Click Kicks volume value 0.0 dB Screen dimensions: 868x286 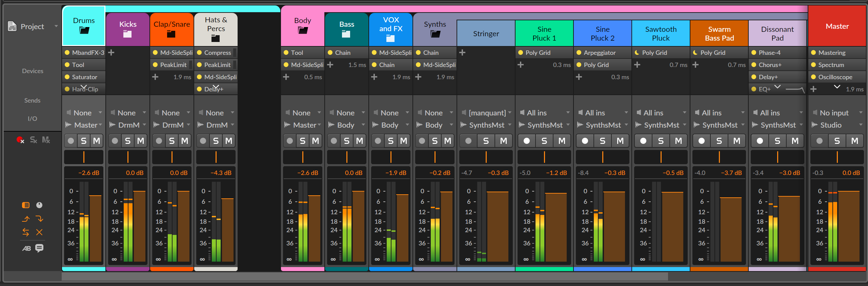(x=135, y=173)
